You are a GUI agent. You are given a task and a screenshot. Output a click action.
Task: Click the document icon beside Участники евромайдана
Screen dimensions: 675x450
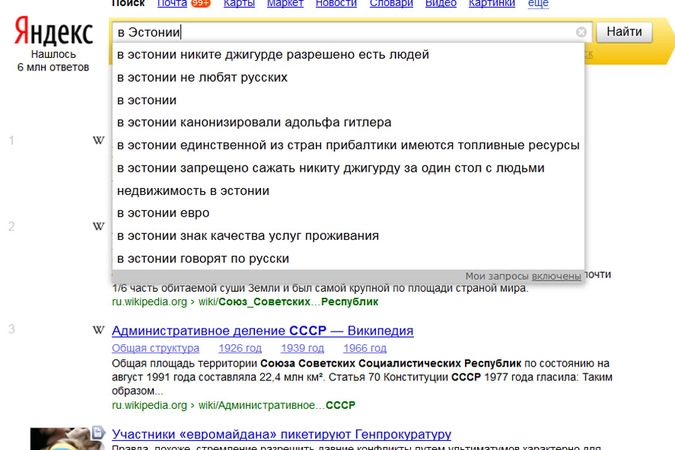[x=98, y=433]
